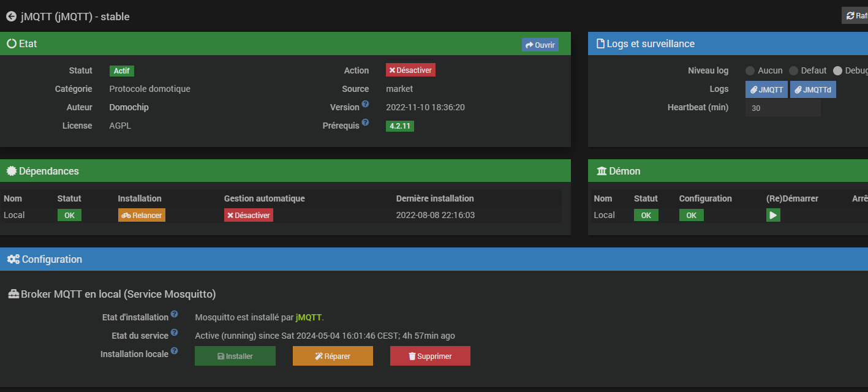Open the JMQTT log file
Viewport: 868px width, 392px height.
click(x=766, y=89)
